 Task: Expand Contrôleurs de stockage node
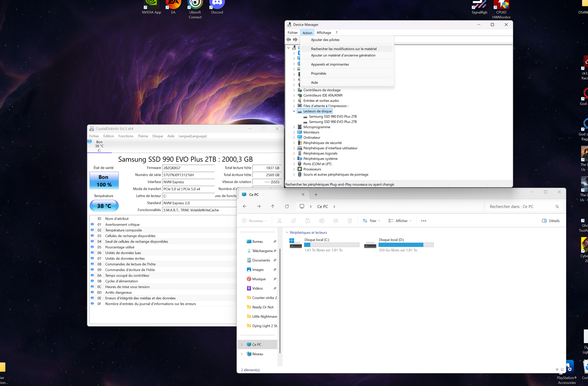[294, 90]
